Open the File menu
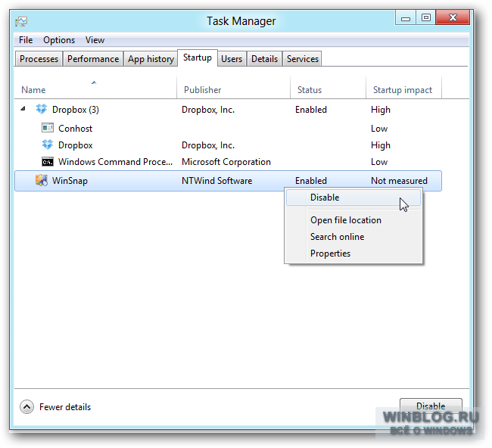This screenshot has width=492, height=448. coord(26,40)
